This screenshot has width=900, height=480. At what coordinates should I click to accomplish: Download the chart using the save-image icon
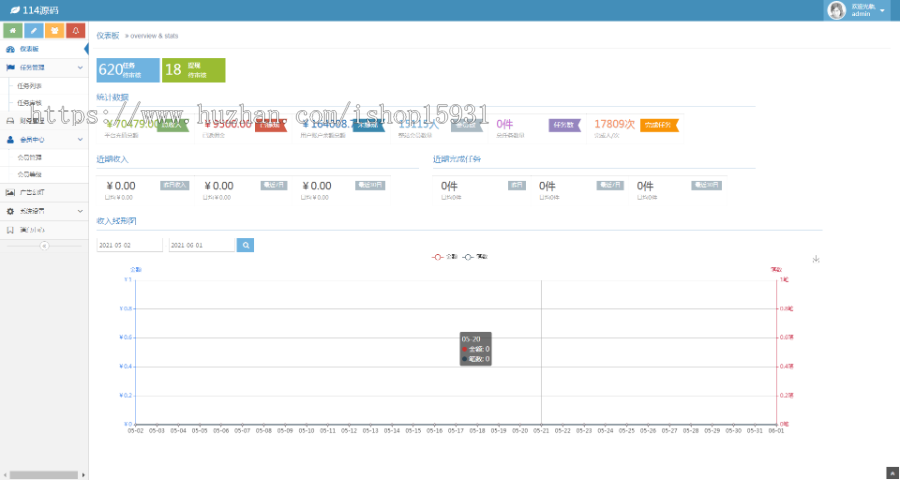click(816, 260)
